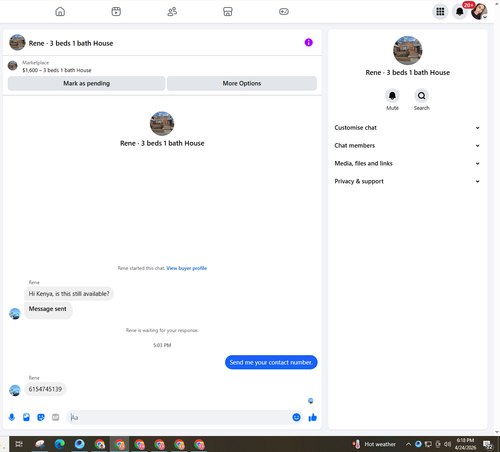Click the 'Send me your contact number.' bubble
500x452 pixels.
pos(271,362)
